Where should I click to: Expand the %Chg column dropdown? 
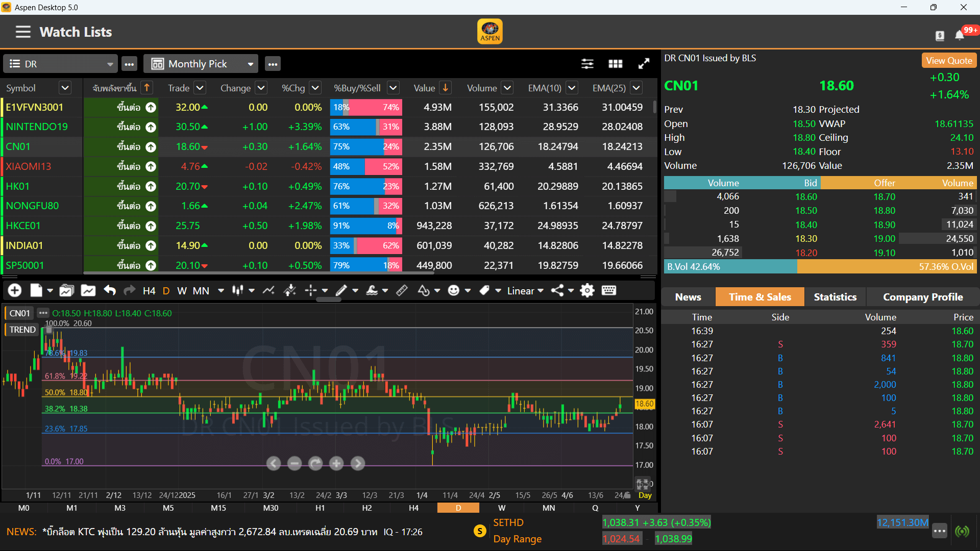click(315, 88)
